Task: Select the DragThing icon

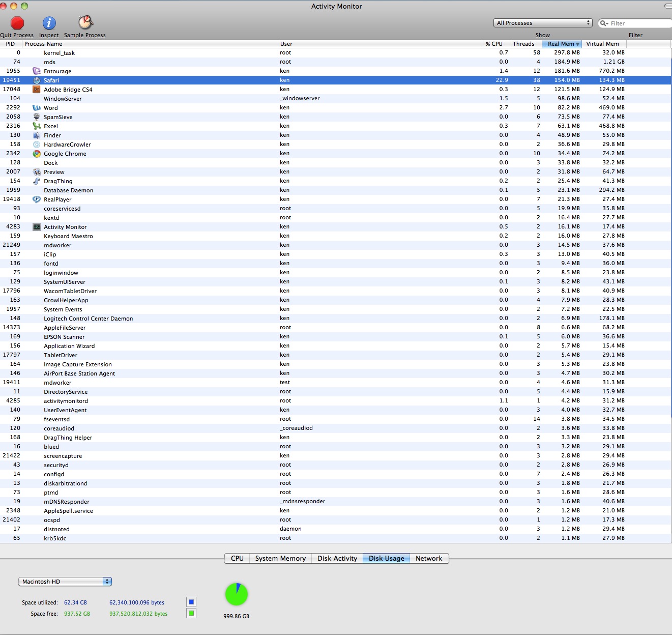Action: (37, 181)
